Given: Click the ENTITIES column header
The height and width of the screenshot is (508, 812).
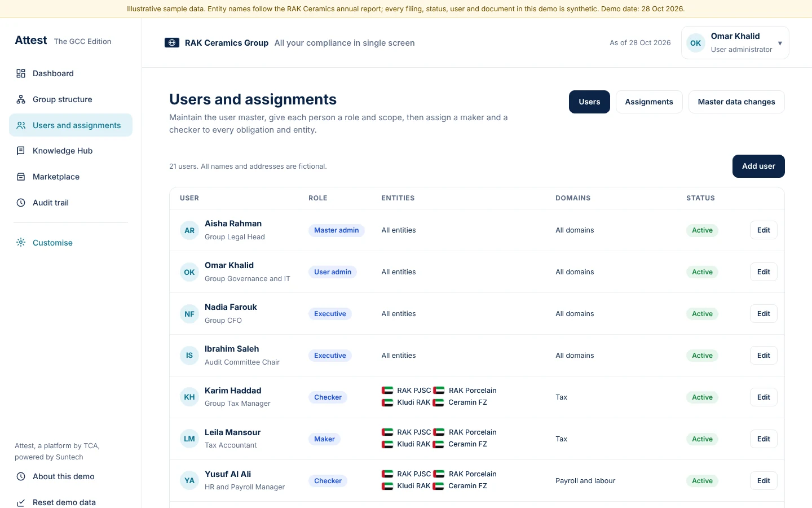Looking at the screenshot, I should click(398, 198).
